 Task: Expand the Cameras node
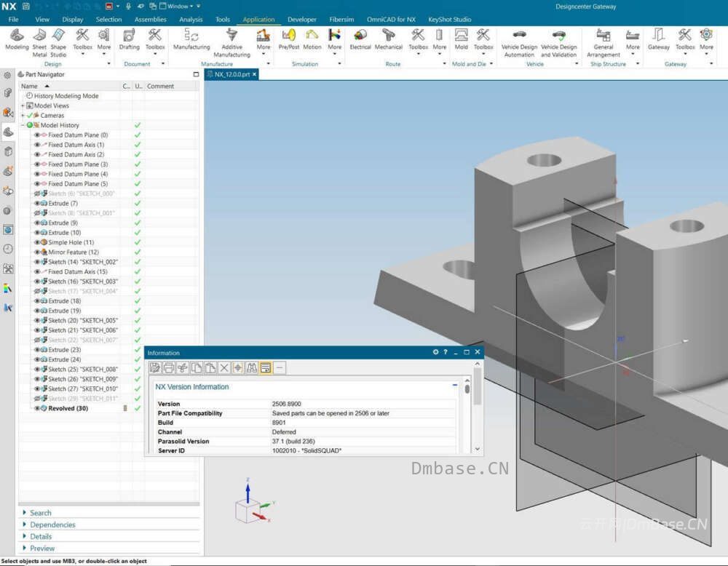tap(23, 116)
